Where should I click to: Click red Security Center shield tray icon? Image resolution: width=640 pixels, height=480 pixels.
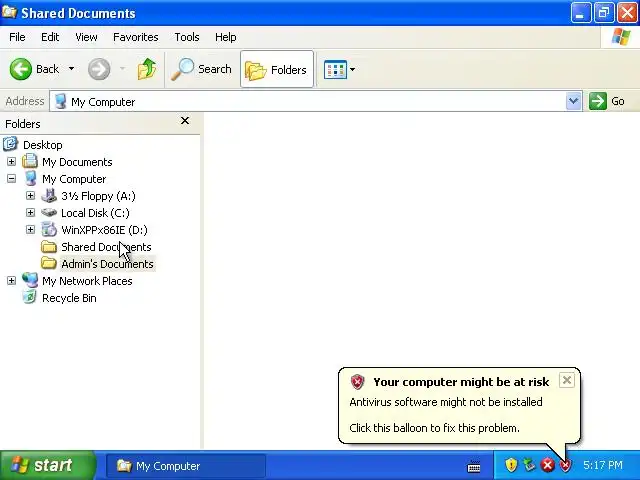click(x=565, y=465)
